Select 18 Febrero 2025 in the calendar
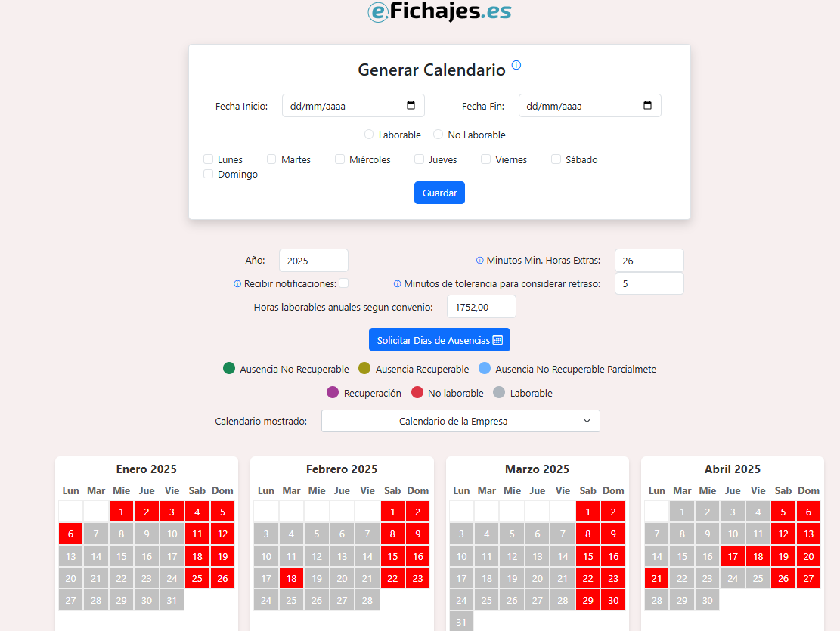Viewport: 840px width, 631px height. pos(291,579)
